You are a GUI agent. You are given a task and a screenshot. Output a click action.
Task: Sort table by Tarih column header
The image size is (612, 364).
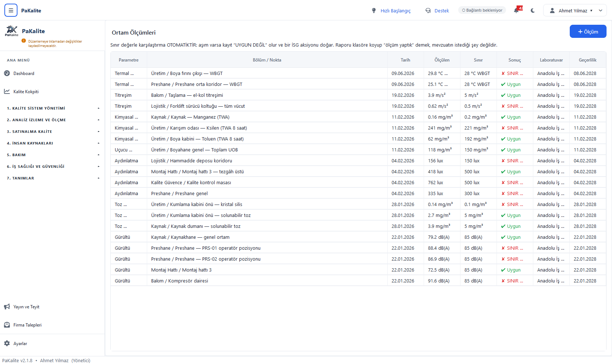405,60
